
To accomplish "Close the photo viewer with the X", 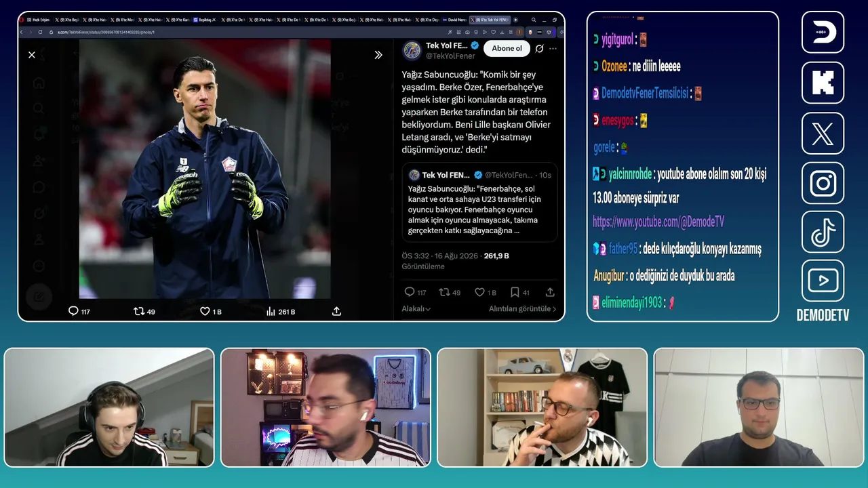I will [32, 55].
